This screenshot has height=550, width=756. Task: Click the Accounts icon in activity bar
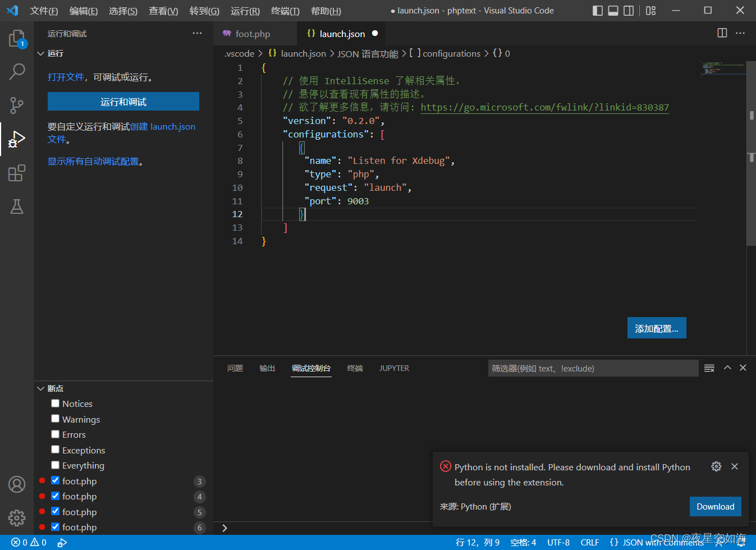(x=17, y=484)
